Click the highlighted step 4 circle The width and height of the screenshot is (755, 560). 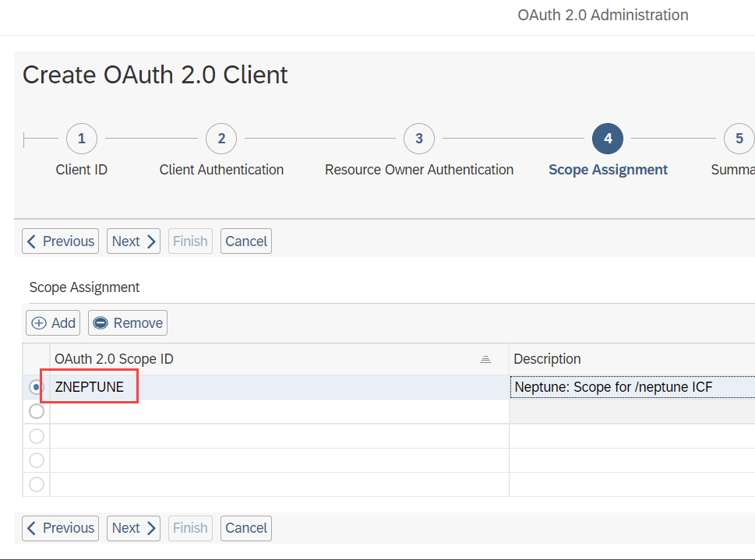click(607, 138)
